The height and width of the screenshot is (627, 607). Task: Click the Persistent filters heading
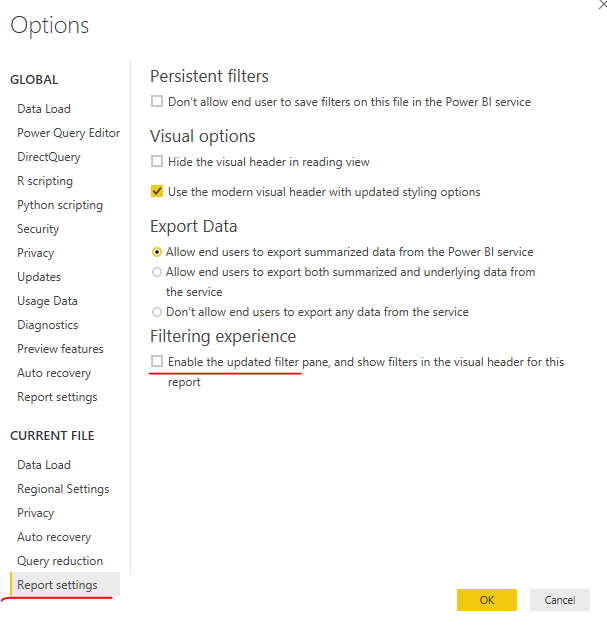(x=209, y=76)
